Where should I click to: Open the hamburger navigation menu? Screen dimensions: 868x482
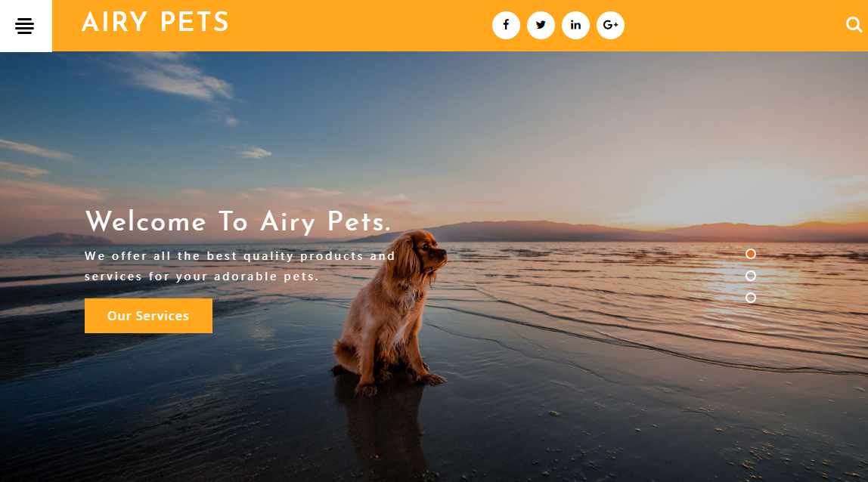(26, 26)
